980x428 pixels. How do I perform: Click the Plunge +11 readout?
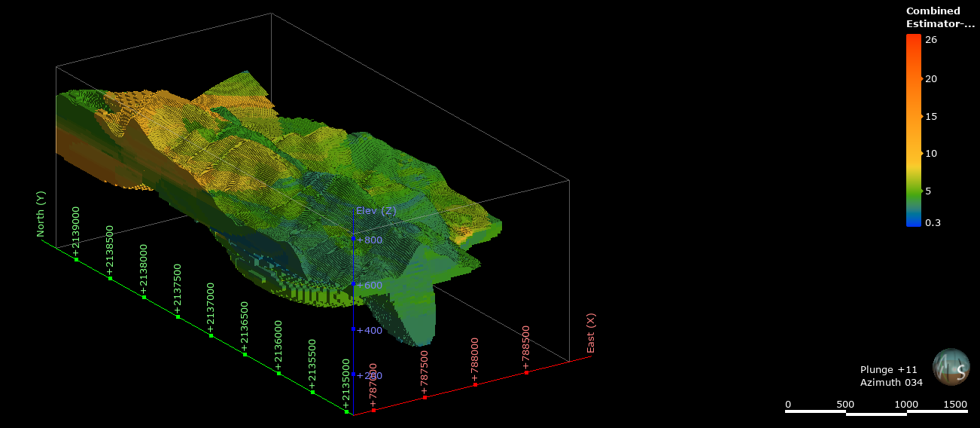point(888,370)
